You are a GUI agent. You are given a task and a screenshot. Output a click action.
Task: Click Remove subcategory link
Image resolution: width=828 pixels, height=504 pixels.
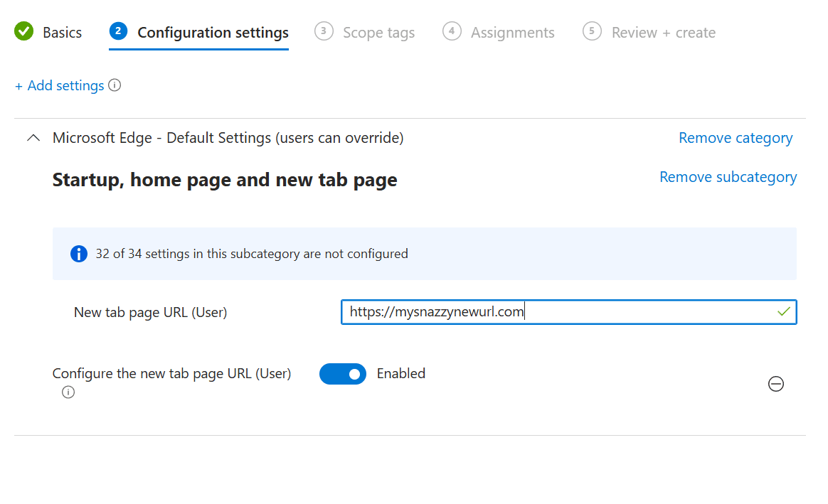coord(728,177)
